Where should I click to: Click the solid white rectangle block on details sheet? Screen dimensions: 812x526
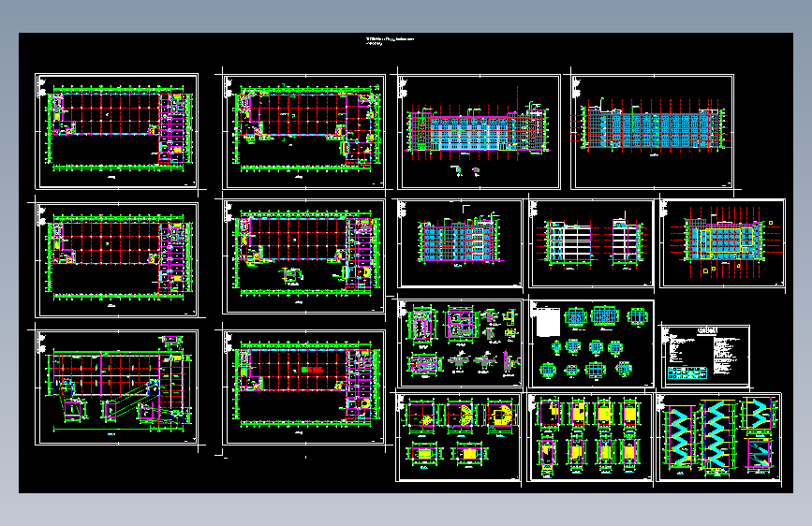click(547, 323)
